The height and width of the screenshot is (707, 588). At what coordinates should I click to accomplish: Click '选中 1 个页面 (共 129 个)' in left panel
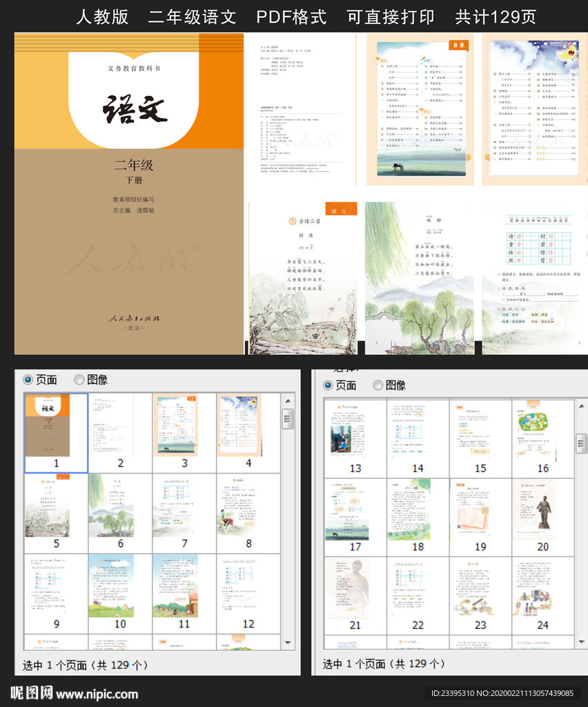point(85,665)
